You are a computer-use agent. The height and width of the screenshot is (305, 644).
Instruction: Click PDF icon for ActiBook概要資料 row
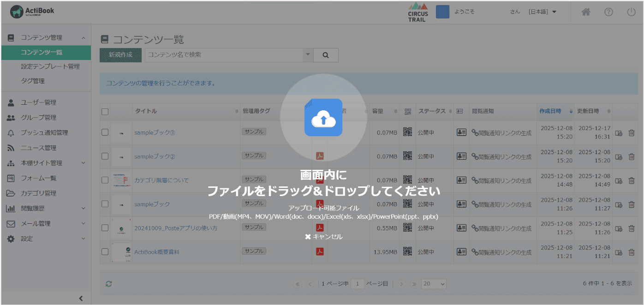320,251
